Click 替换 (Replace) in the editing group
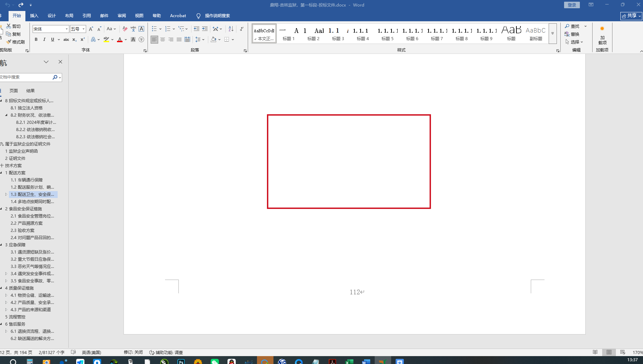 pos(572,34)
